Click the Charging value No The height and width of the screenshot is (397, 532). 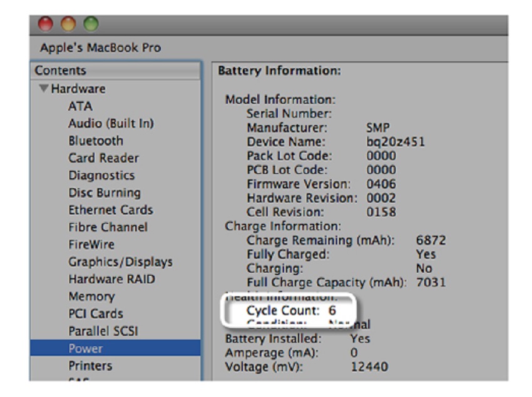[x=424, y=268]
